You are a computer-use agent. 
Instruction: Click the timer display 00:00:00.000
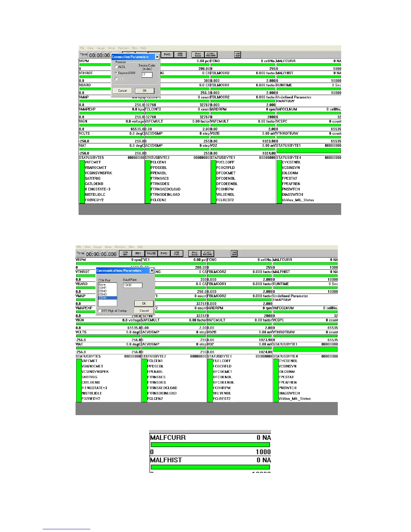click(101, 254)
